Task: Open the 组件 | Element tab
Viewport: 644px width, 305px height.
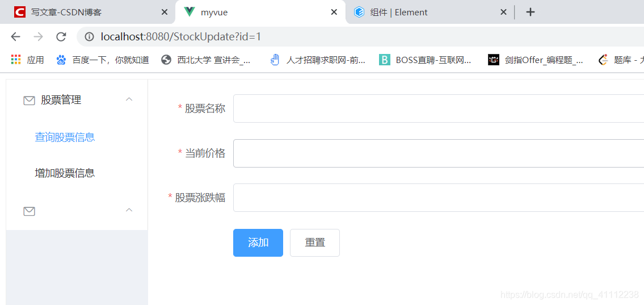Action: pyautogui.click(x=431, y=12)
